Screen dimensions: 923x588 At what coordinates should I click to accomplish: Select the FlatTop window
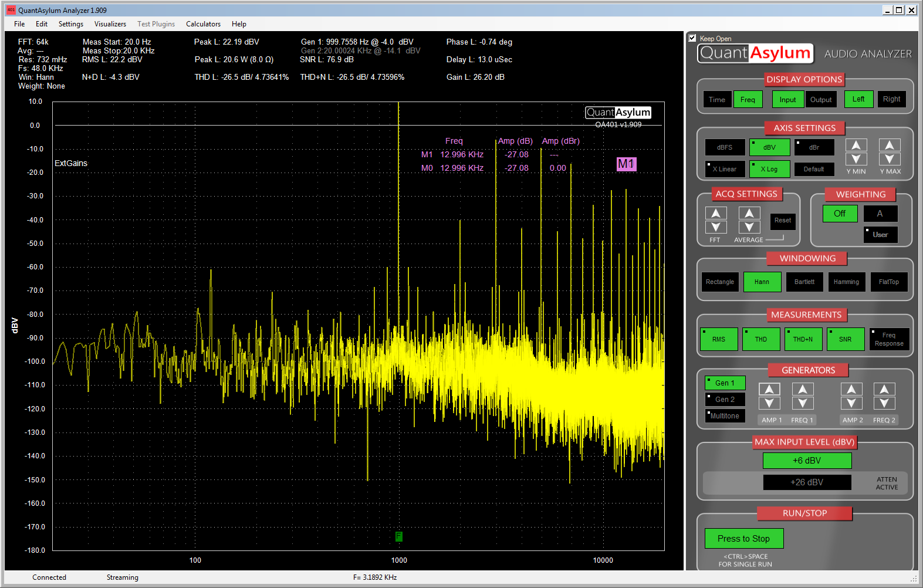889,282
